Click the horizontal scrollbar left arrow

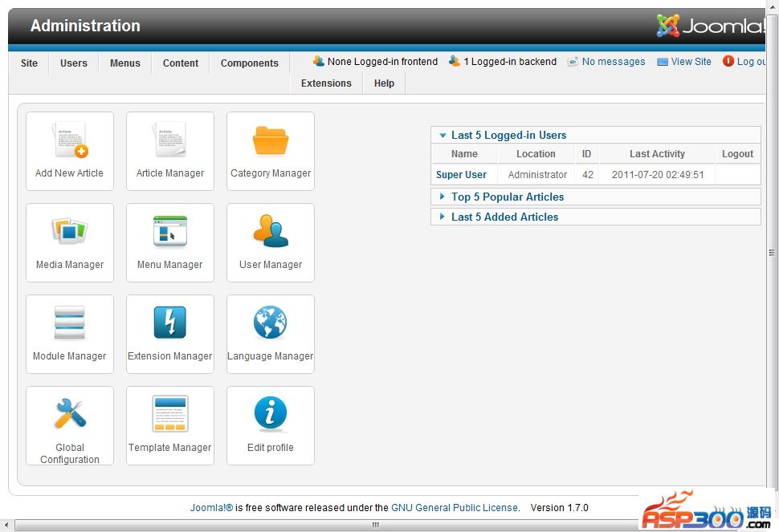(x=6, y=525)
